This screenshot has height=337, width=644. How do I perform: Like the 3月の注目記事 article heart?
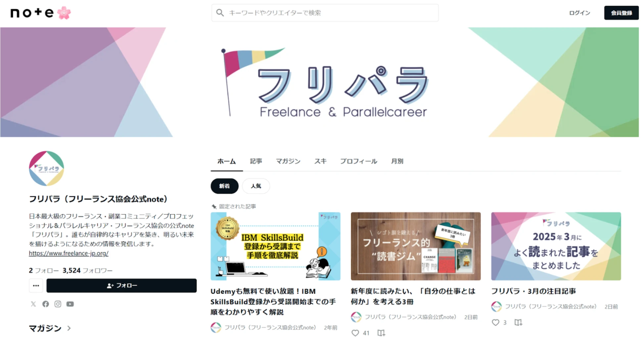click(495, 322)
